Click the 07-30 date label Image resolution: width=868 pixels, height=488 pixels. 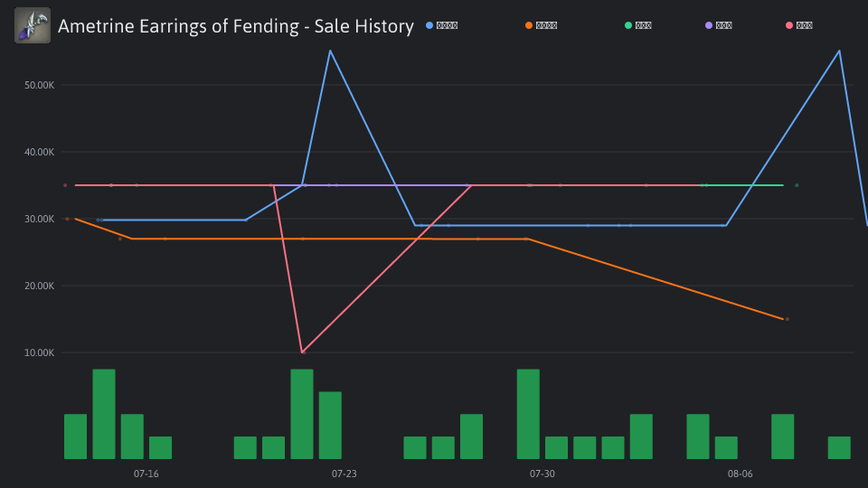click(542, 474)
